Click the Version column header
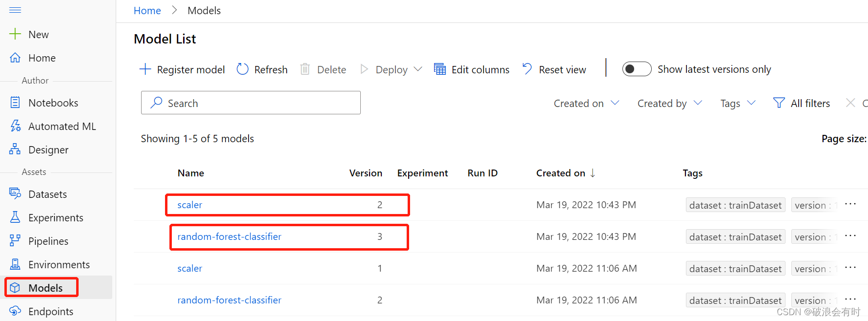 click(x=366, y=173)
